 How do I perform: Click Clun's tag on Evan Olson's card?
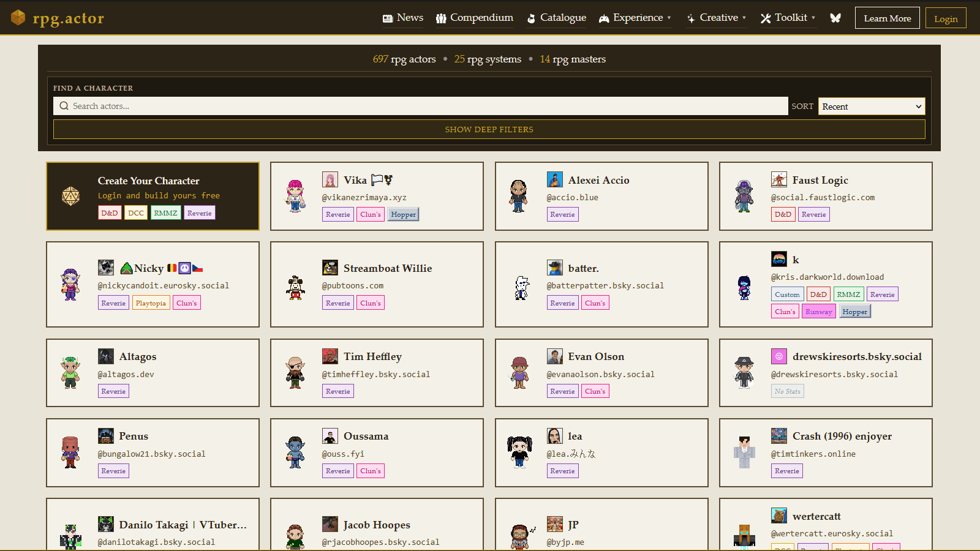point(595,391)
